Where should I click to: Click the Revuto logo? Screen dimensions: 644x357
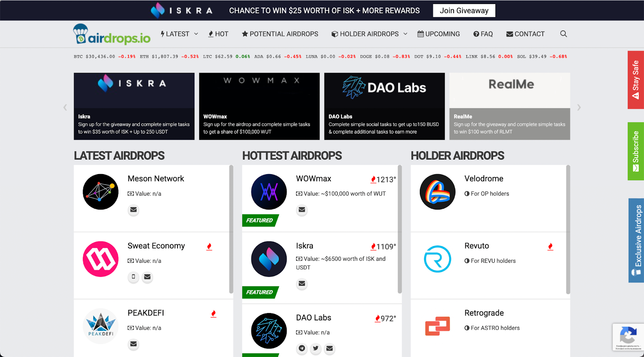pyautogui.click(x=438, y=259)
